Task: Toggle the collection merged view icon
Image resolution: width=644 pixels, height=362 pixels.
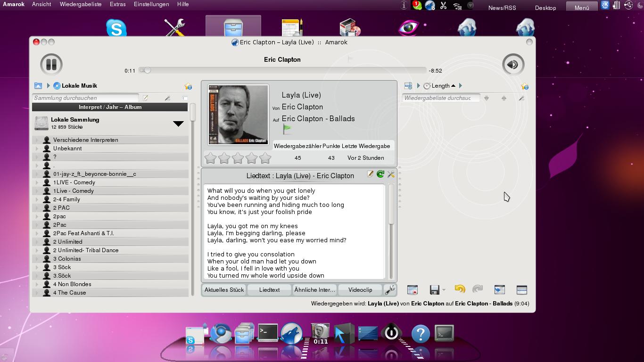Action: coord(184,98)
